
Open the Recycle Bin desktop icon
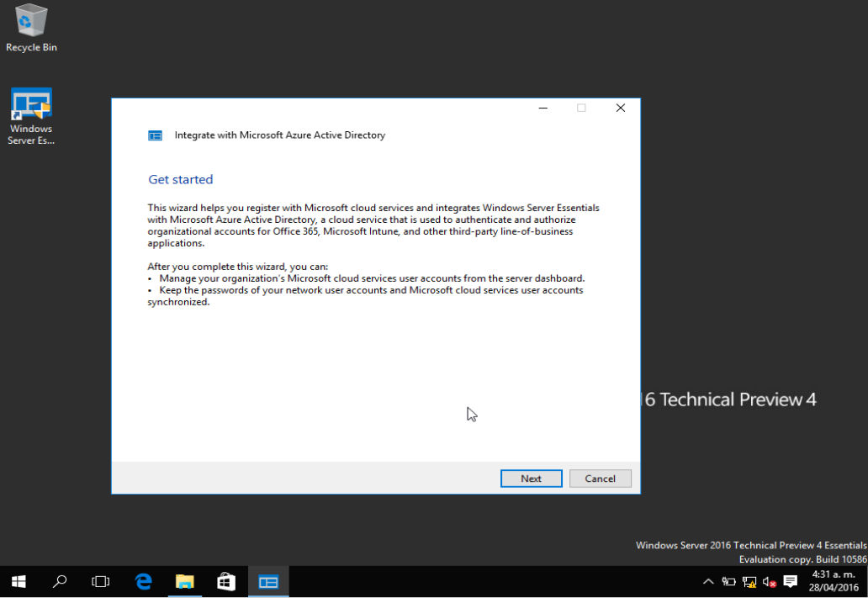pyautogui.click(x=31, y=29)
